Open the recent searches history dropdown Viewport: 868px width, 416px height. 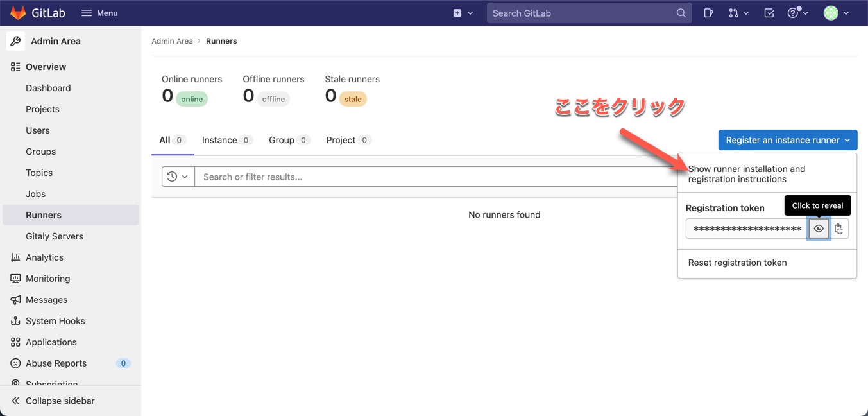tap(178, 177)
